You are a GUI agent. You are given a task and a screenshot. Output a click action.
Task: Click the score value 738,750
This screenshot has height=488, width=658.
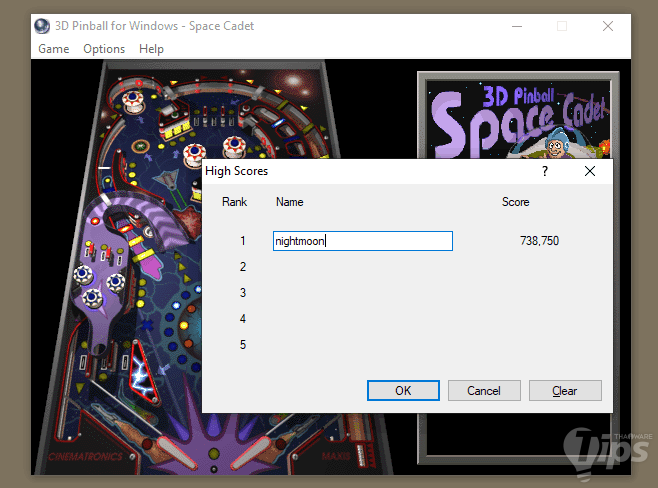(539, 240)
